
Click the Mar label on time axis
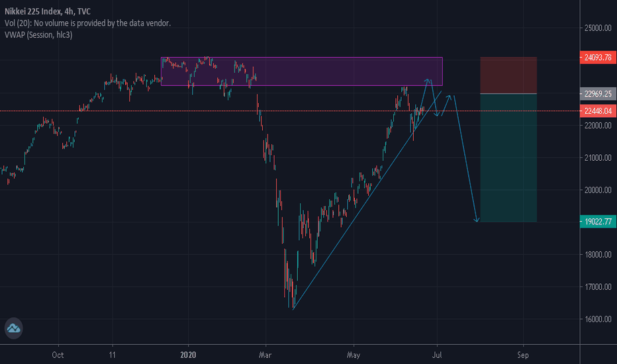(265, 355)
